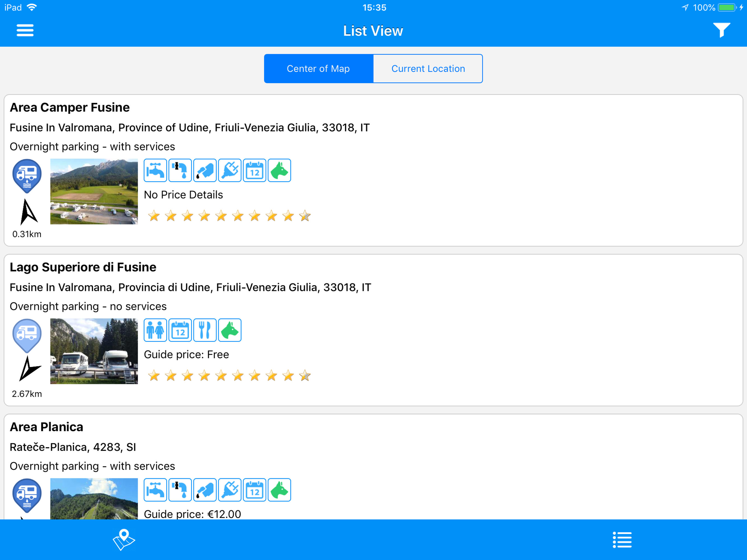
Task: Tap Area Camper Fusine direction arrow
Action: tap(28, 212)
